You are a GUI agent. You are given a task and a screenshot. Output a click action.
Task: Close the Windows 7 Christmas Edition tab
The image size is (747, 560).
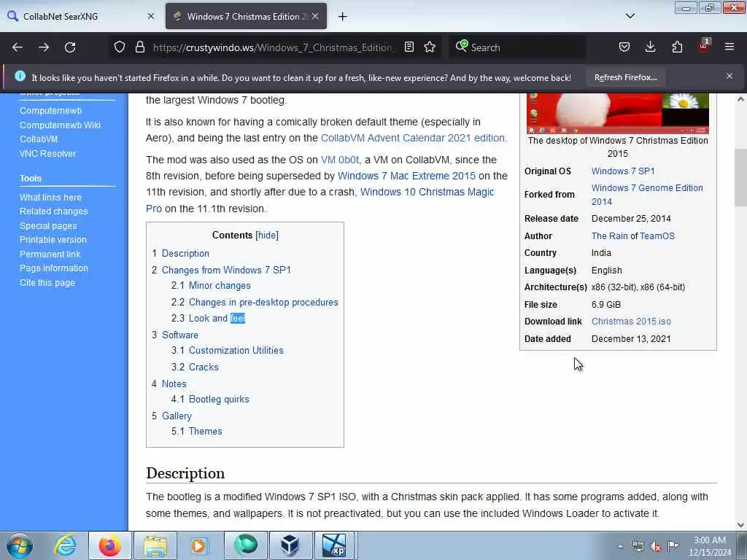pos(315,16)
